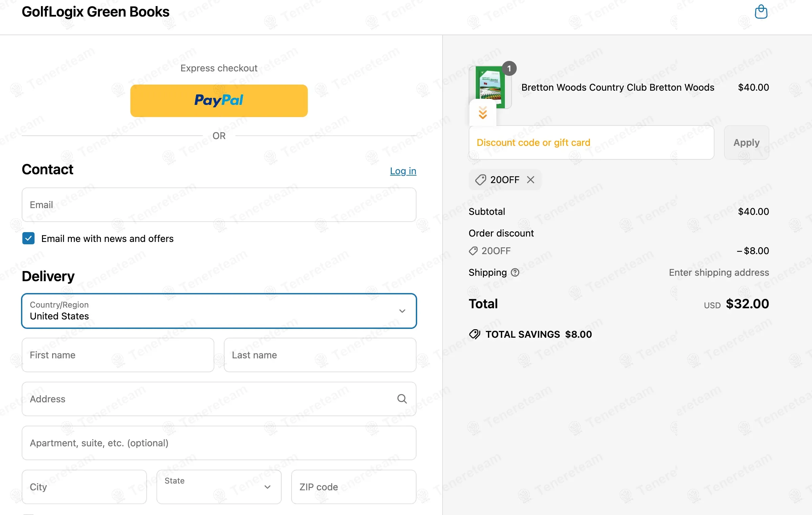Focus the Email input field
This screenshot has height=515, width=812.
tap(219, 205)
